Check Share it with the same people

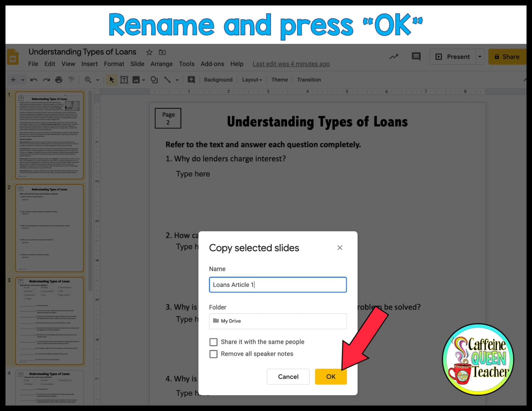pyautogui.click(x=213, y=342)
